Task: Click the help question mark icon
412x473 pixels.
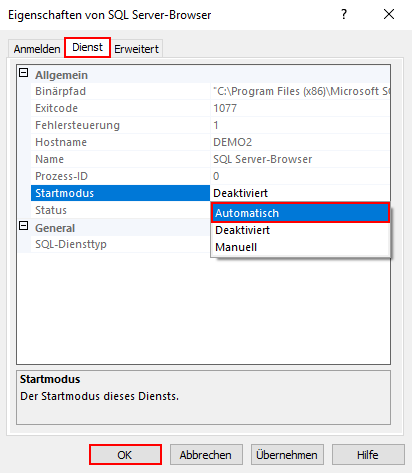Action: pyautogui.click(x=344, y=14)
